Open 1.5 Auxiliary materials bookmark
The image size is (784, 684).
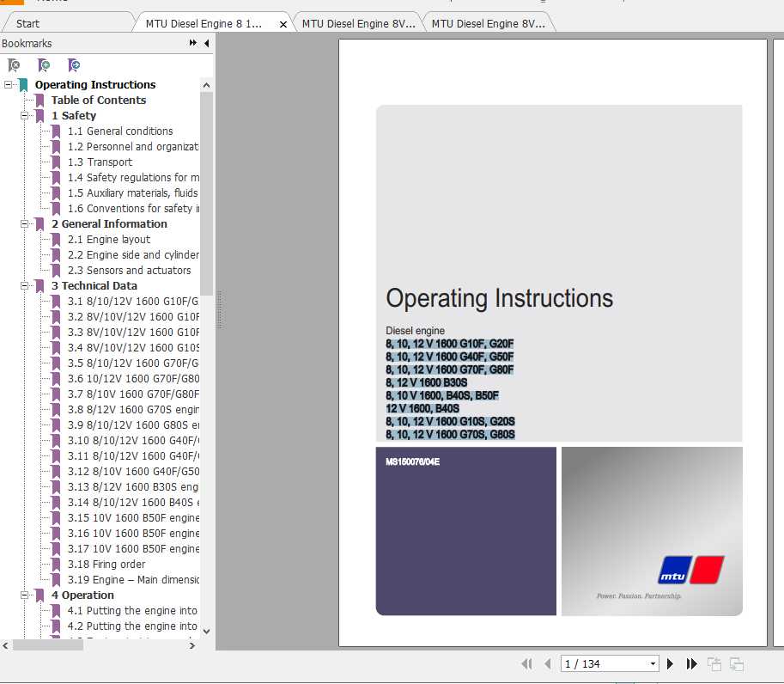[x=133, y=193]
